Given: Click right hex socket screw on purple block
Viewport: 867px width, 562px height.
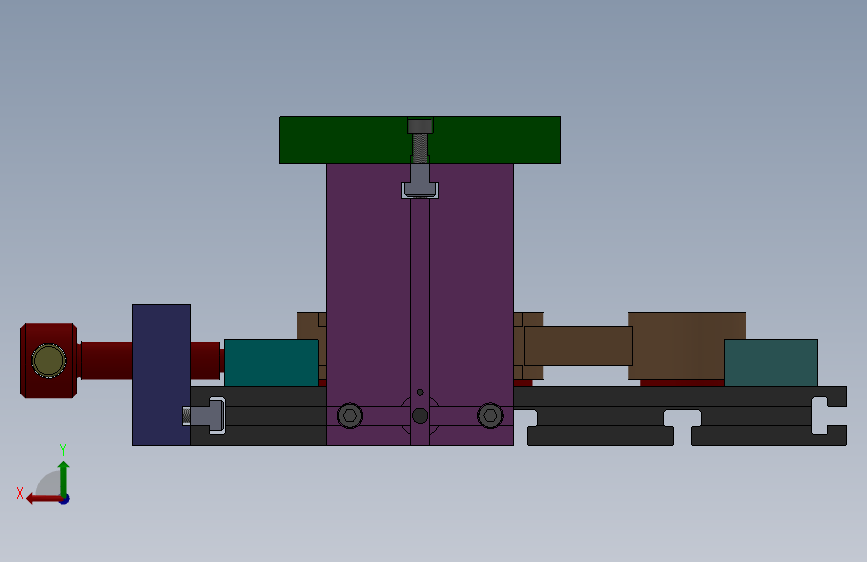Looking at the screenshot, I should pos(490,415).
